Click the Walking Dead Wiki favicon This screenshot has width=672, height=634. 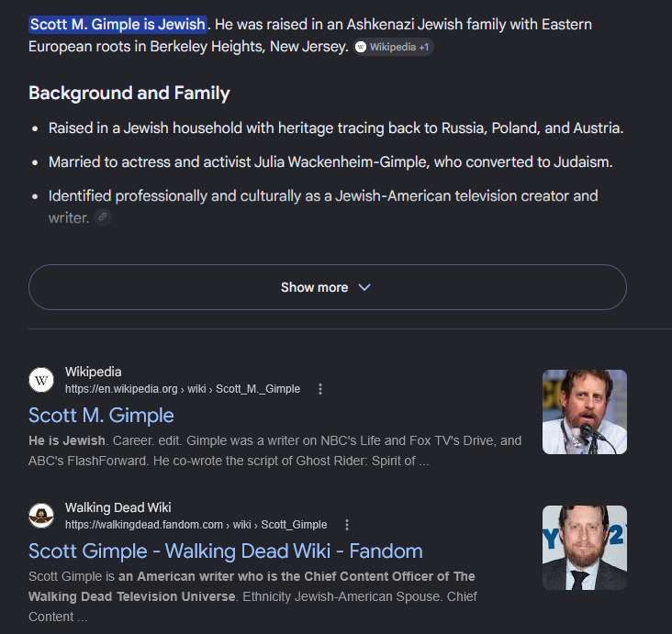point(41,516)
